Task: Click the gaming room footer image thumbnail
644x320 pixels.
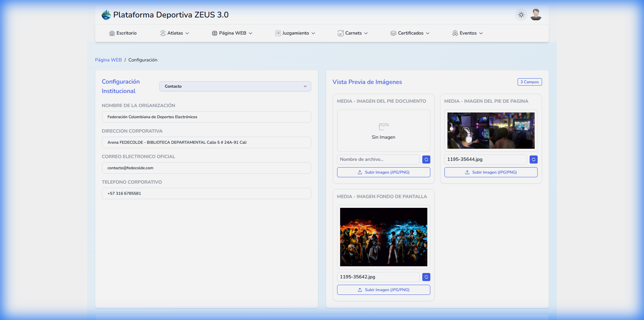Action: (x=491, y=131)
